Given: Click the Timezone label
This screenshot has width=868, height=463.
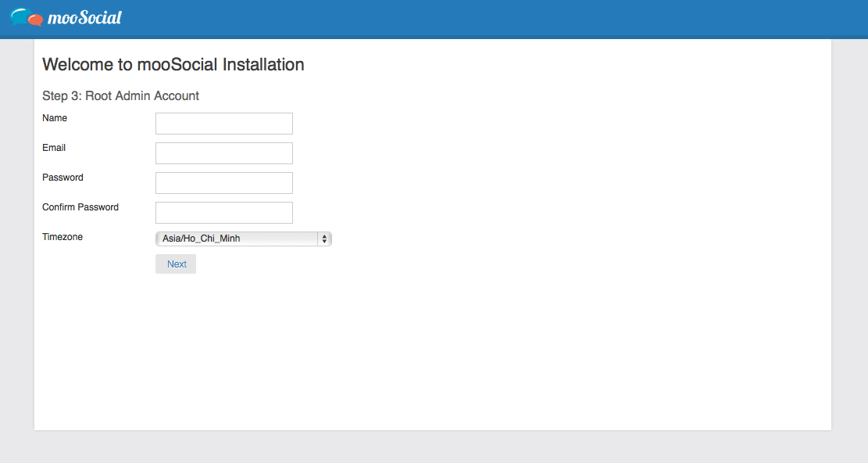Looking at the screenshot, I should coord(63,237).
